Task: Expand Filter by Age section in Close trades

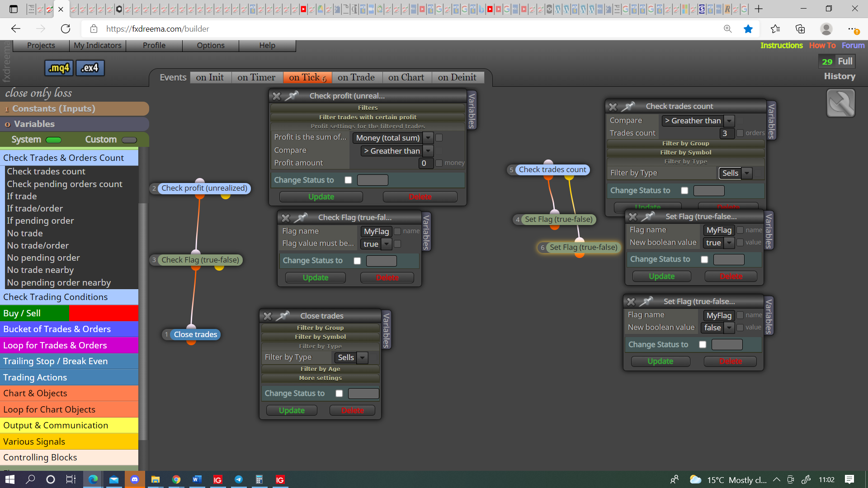Action: (x=320, y=369)
